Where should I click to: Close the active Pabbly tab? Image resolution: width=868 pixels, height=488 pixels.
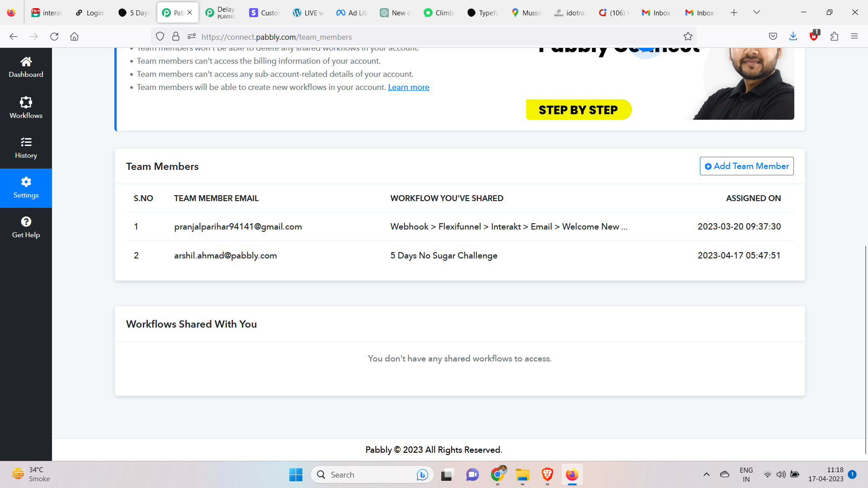[190, 13]
